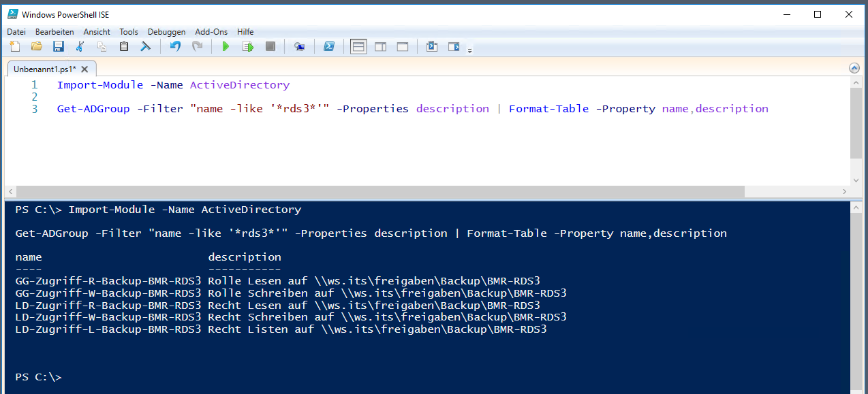Click the script editor vertical scrollbar up arrow
Image resolution: width=868 pixels, height=394 pixels.
[x=856, y=82]
